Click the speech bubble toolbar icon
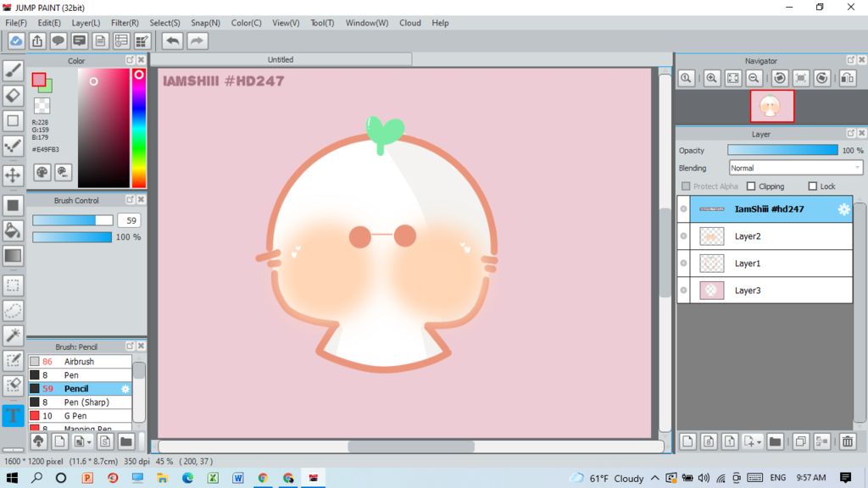 point(58,41)
